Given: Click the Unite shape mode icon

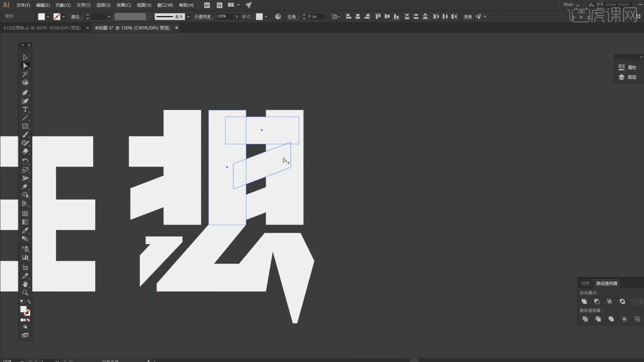Looking at the screenshot, I should (x=584, y=302).
